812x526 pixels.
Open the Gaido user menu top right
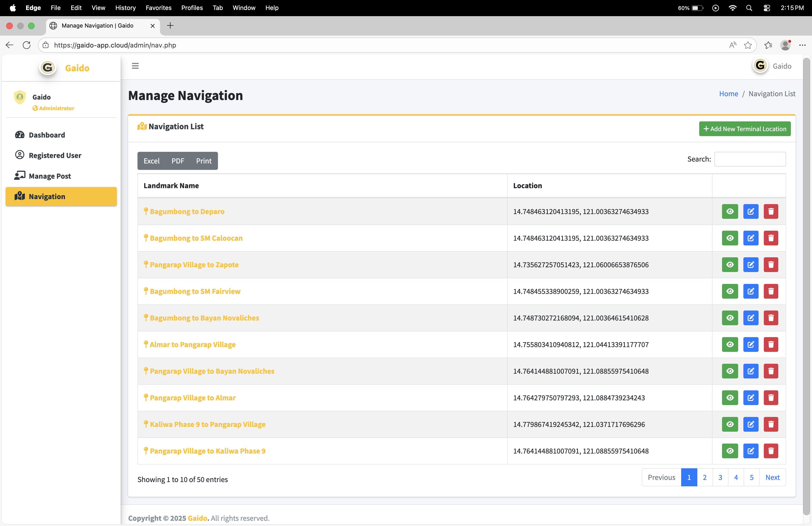[x=772, y=66]
